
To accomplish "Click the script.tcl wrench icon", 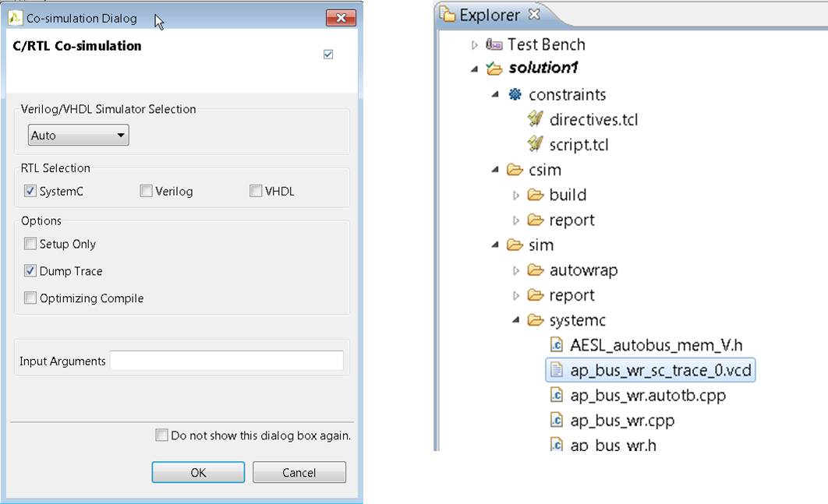I will point(533,144).
